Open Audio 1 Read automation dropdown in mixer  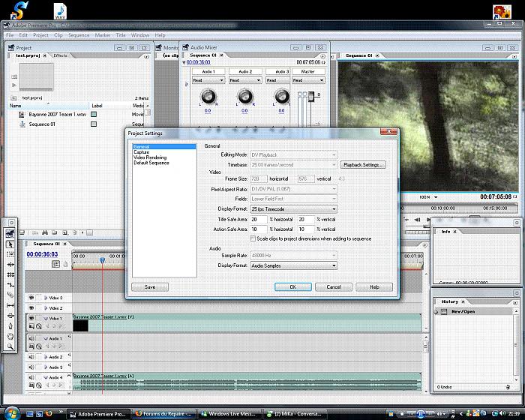pyautogui.click(x=208, y=80)
